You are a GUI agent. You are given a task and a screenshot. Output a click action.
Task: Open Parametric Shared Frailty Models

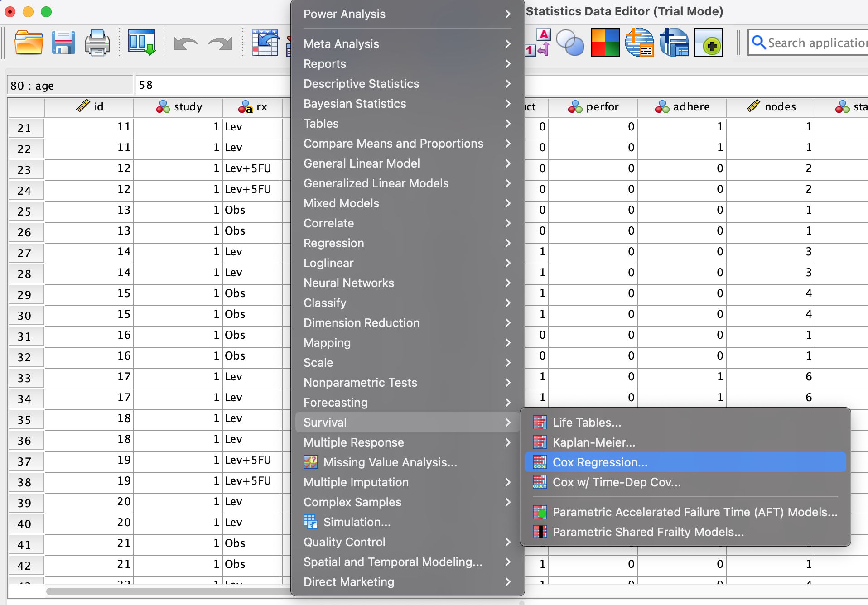coord(648,532)
